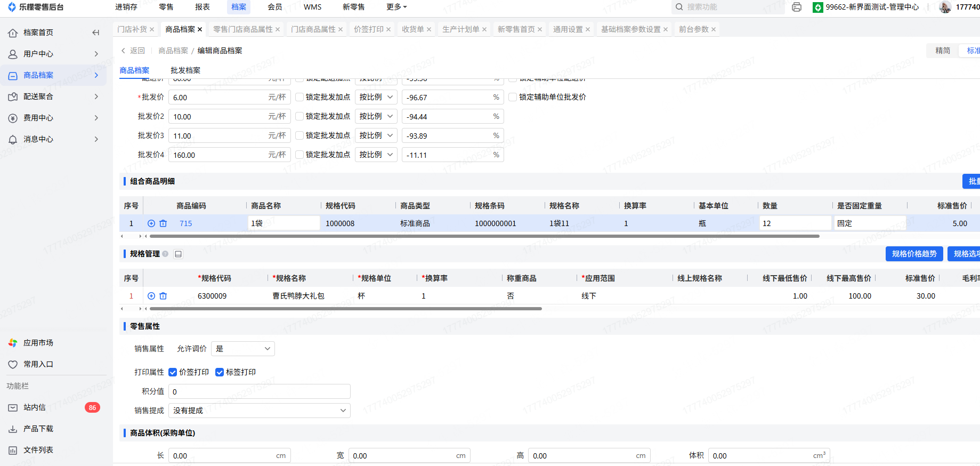Click the 应用市场 colorful icon
This screenshot has width=980, height=466.
[13, 343]
